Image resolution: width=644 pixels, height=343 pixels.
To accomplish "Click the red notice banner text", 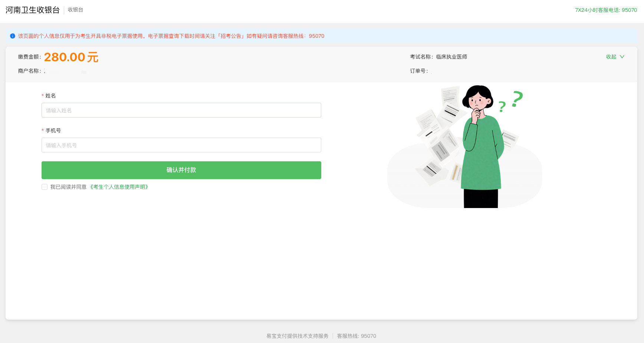I will (171, 36).
